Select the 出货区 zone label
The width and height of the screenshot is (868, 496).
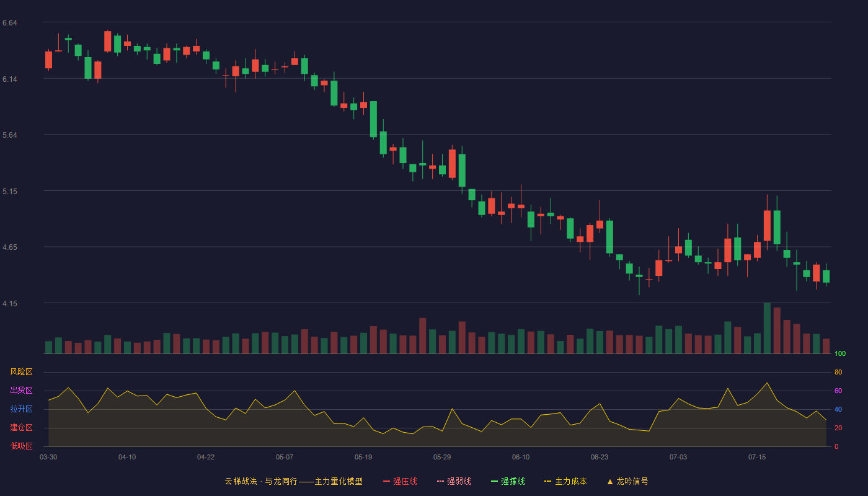click(x=21, y=391)
